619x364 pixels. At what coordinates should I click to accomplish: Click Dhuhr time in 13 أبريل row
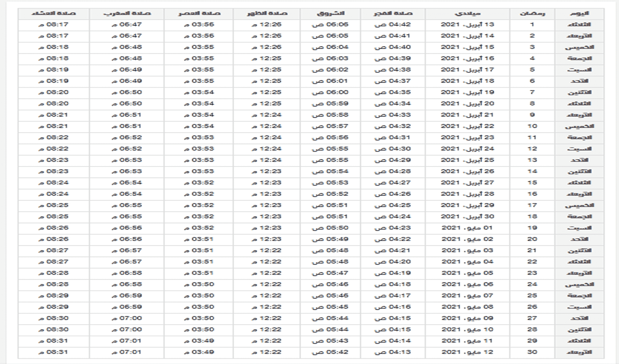[x=267, y=25]
